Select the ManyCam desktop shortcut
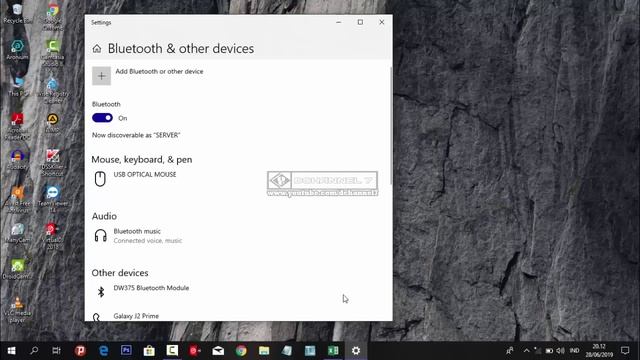 (x=17, y=233)
